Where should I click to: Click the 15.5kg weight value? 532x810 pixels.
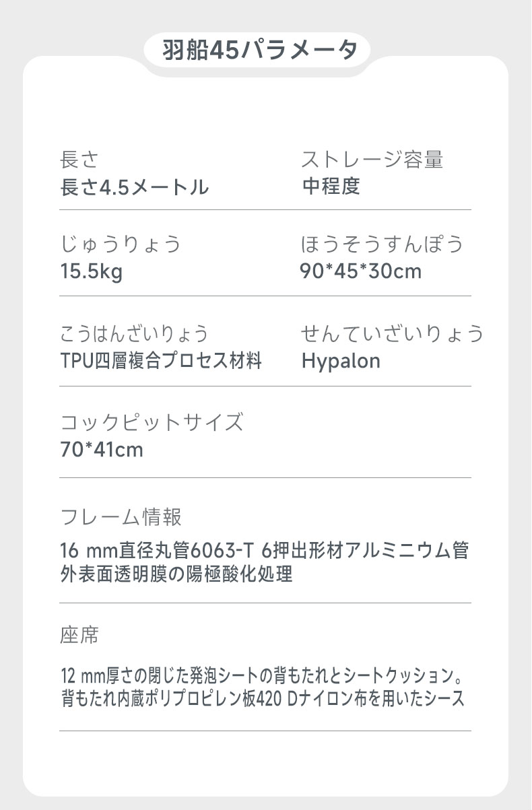coord(92,272)
